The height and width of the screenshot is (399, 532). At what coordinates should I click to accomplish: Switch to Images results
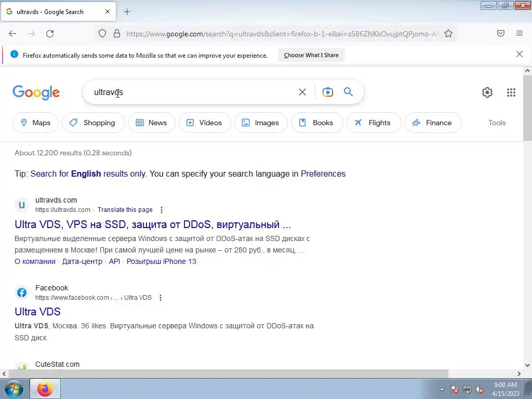(x=261, y=123)
